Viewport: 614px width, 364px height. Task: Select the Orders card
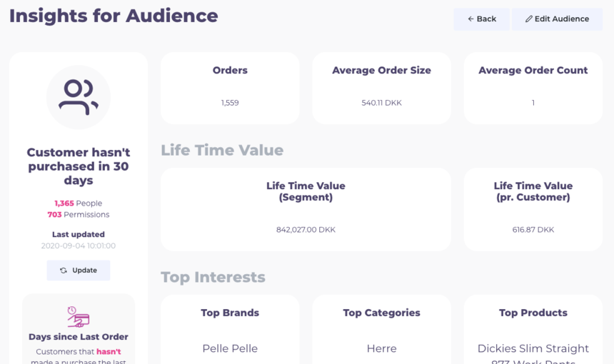click(230, 88)
